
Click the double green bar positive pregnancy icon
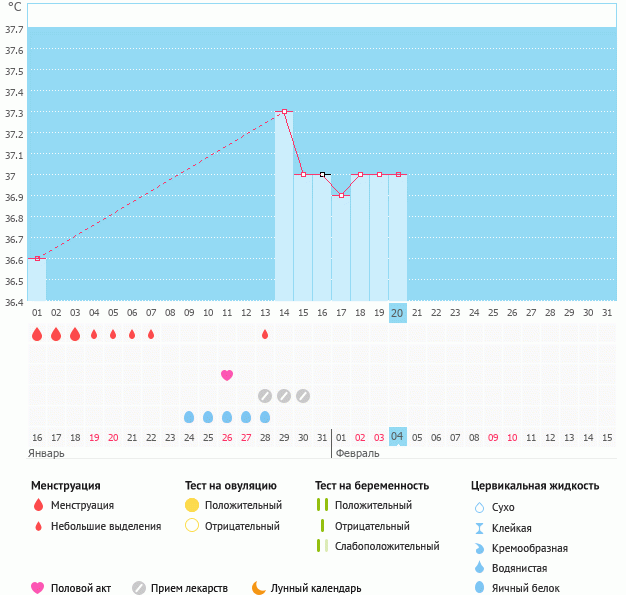pyautogui.click(x=323, y=505)
